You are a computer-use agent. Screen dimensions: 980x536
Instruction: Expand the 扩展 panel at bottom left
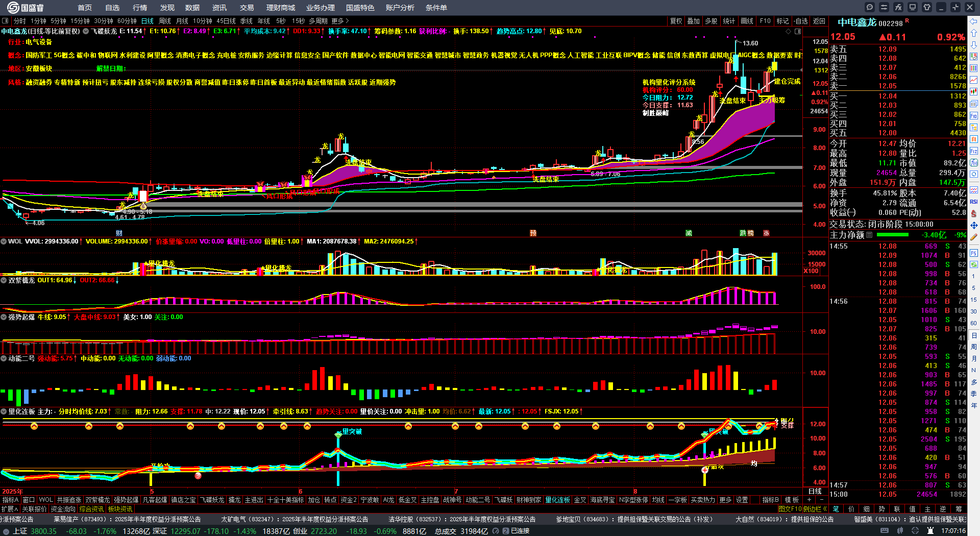click(10, 509)
